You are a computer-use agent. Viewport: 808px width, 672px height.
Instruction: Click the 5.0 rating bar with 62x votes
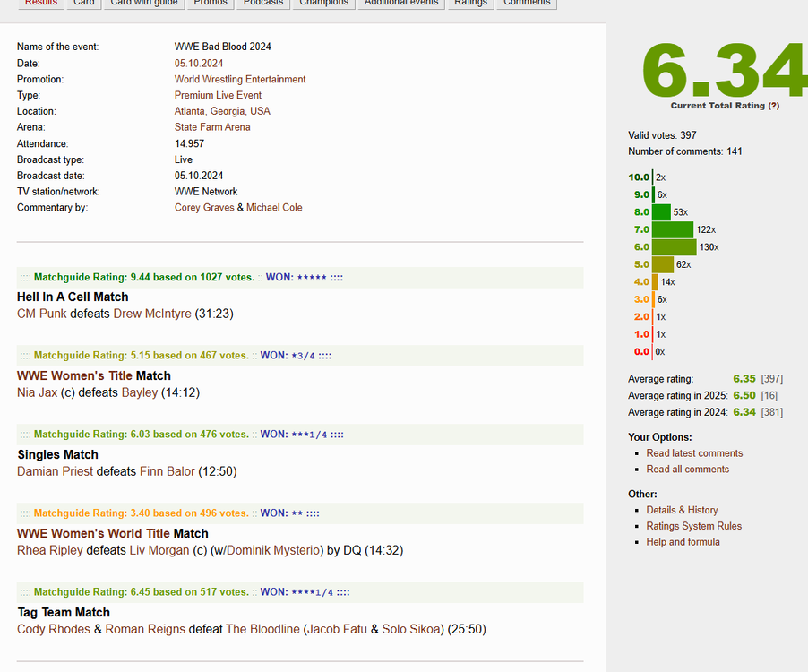click(x=663, y=265)
